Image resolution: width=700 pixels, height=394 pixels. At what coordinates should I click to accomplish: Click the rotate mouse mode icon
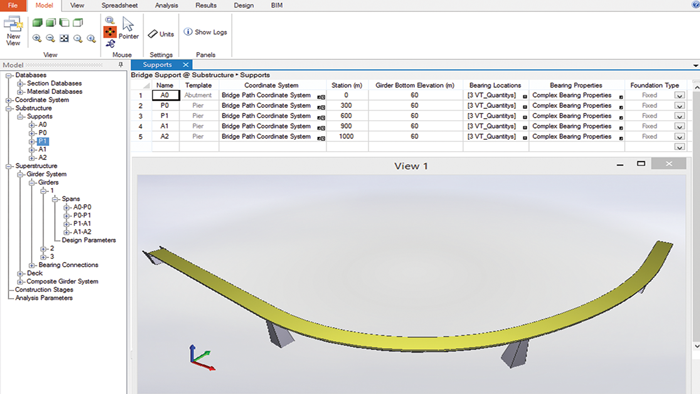tap(110, 44)
